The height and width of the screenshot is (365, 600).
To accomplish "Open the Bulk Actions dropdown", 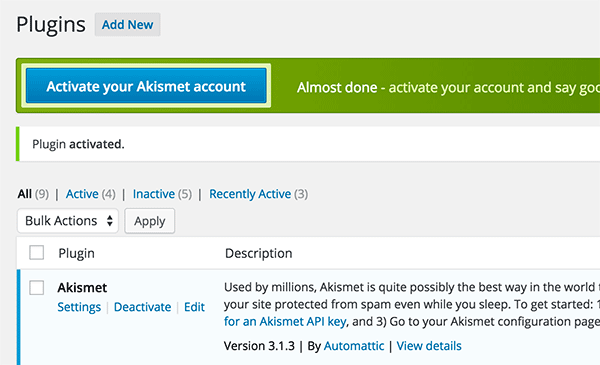I will coord(68,221).
